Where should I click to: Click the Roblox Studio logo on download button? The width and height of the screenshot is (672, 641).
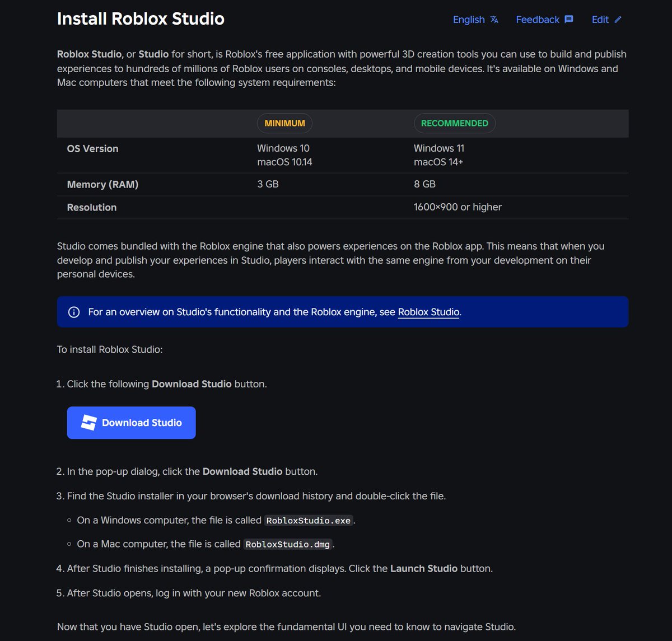[89, 423]
